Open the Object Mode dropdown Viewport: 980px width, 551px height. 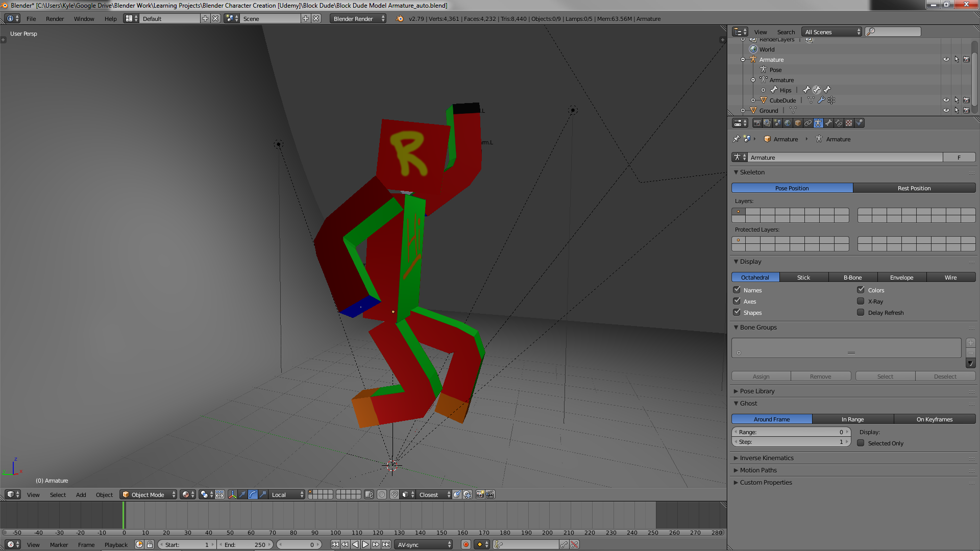(x=148, y=494)
